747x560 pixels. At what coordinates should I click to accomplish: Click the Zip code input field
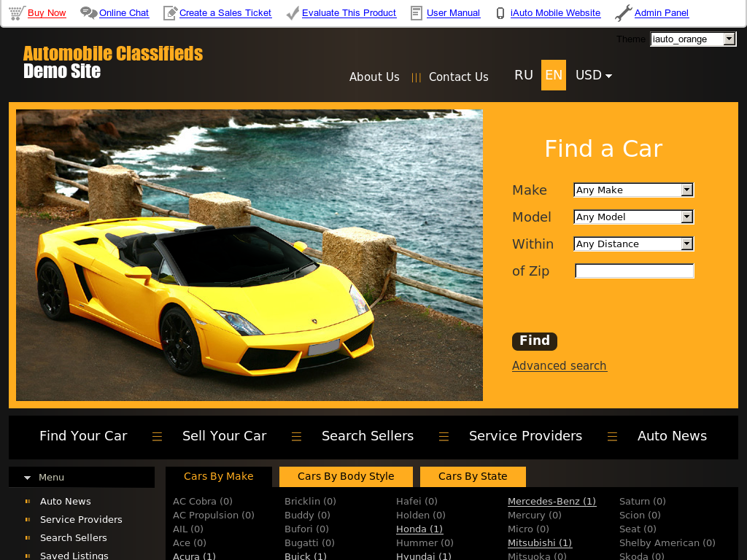[x=634, y=271]
